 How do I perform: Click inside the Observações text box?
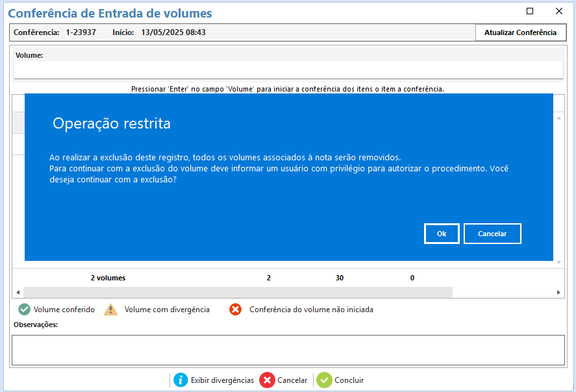[x=288, y=350]
